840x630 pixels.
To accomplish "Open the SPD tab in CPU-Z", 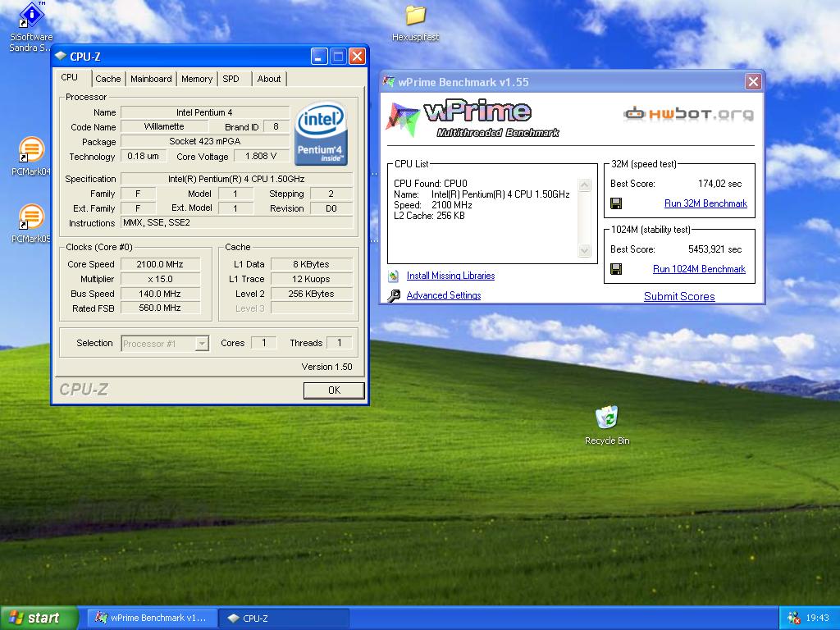I will point(231,79).
